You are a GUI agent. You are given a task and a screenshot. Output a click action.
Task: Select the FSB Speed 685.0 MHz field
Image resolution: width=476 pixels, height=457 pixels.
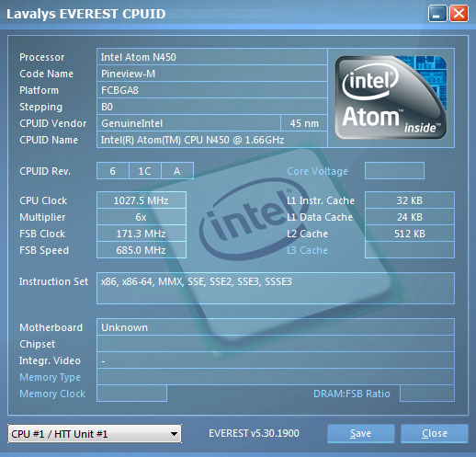(x=142, y=250)
